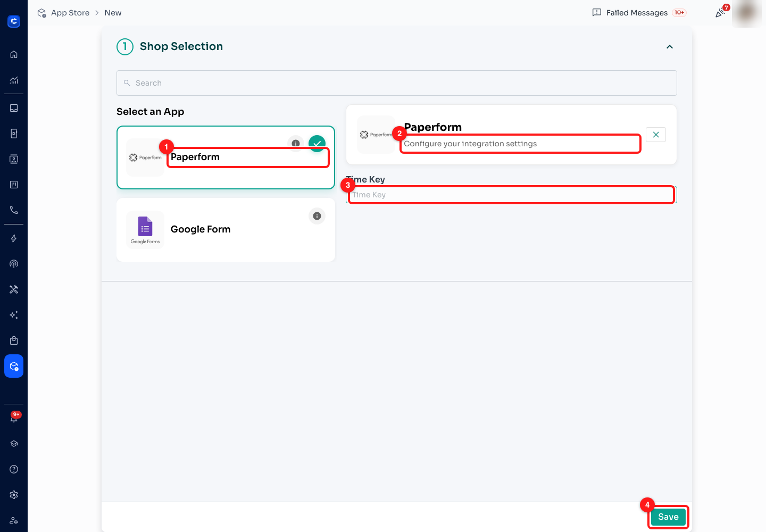The height and width of the screenshot is (532, 766).
Task: Click the app logo in the sidebar
Action: [14, 21]
